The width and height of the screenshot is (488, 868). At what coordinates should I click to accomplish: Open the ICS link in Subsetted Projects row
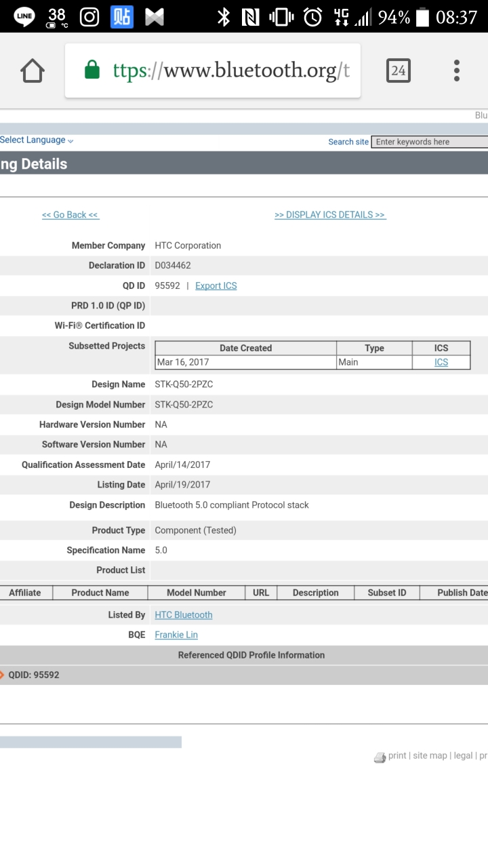[x=441, y=362]
